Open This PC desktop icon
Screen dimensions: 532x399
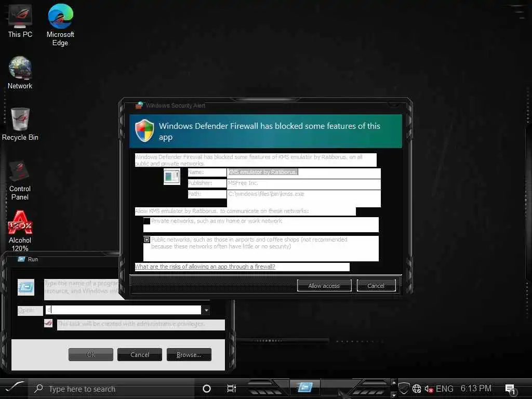pyautogui.click(x=20, y=21)
